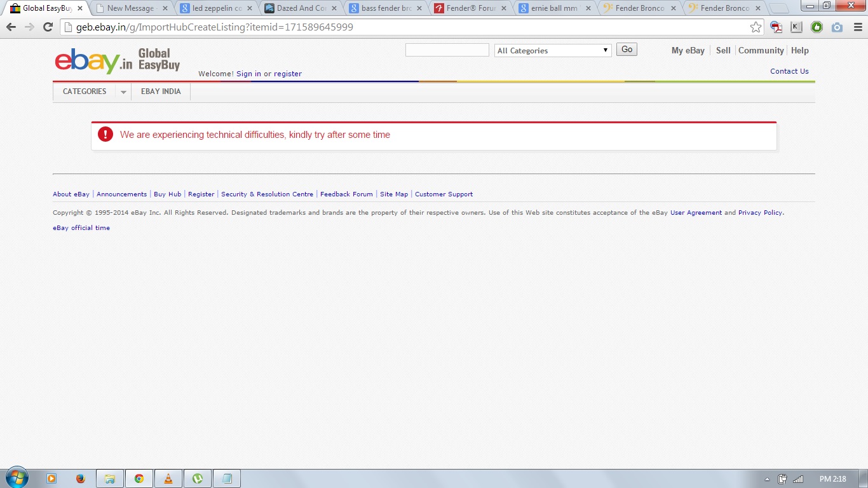Click the browser forward arrow
Viewport: 868px width, 488px height.
tap(29, 27)
